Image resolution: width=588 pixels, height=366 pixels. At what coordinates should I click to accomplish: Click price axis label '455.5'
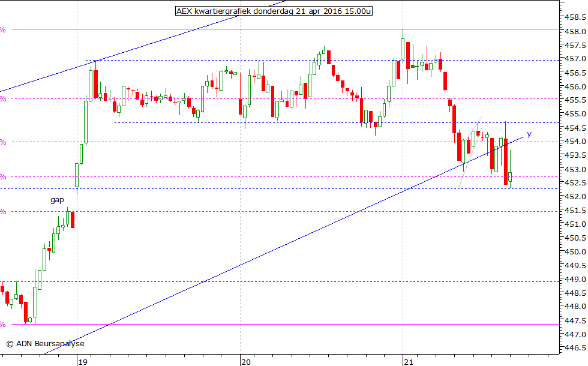[x=575, y=100]
